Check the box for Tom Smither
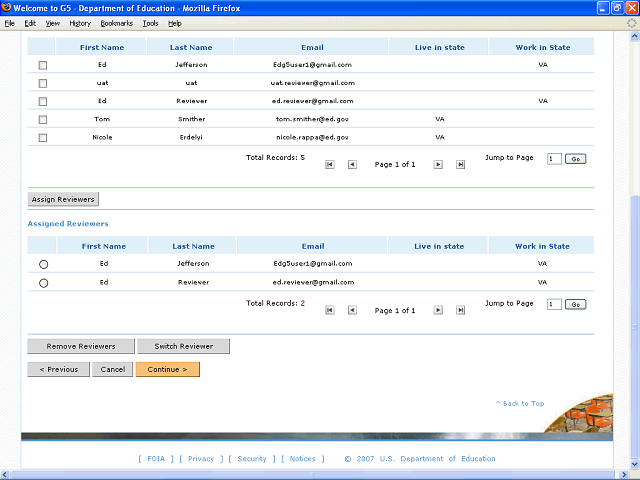This screenshot has height=480, width=640. [x=43, y=119]
